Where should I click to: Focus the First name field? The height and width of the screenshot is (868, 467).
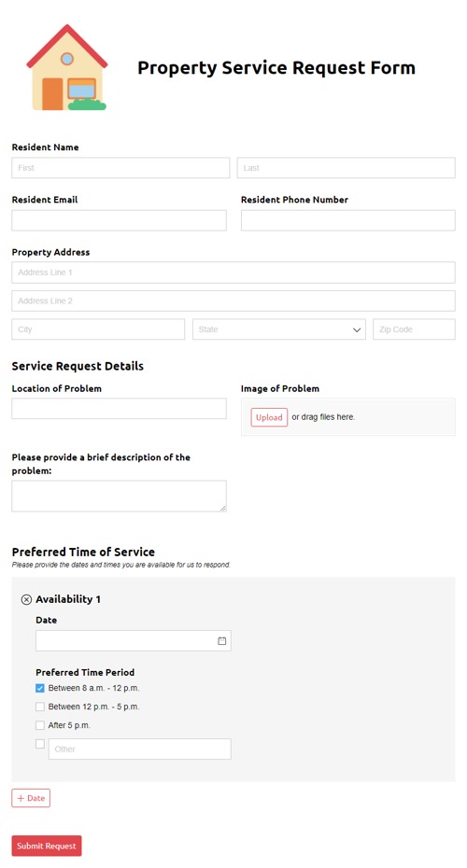(x=120, y=168)
